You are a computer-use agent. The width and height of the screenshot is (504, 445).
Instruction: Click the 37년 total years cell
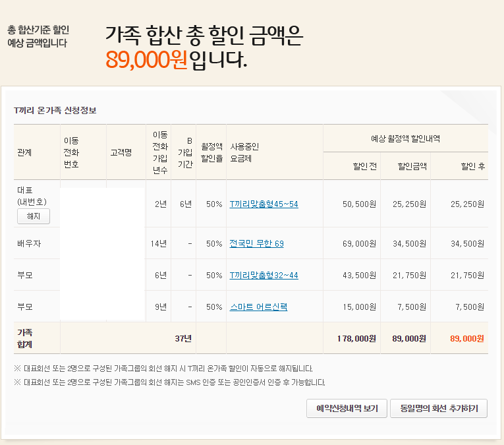point(183,338)
